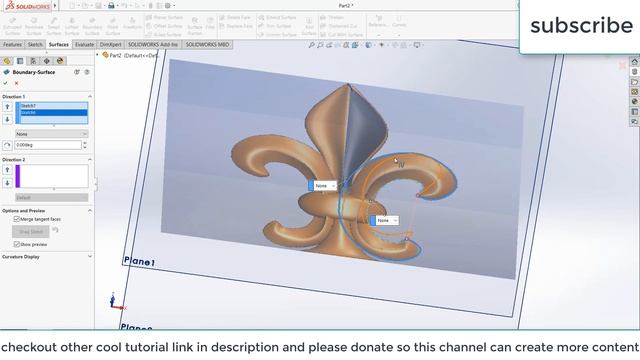The height and width of the screenshot is (360, 640).
Task: Click the Drag Sketch button
Action: point(31,232)
